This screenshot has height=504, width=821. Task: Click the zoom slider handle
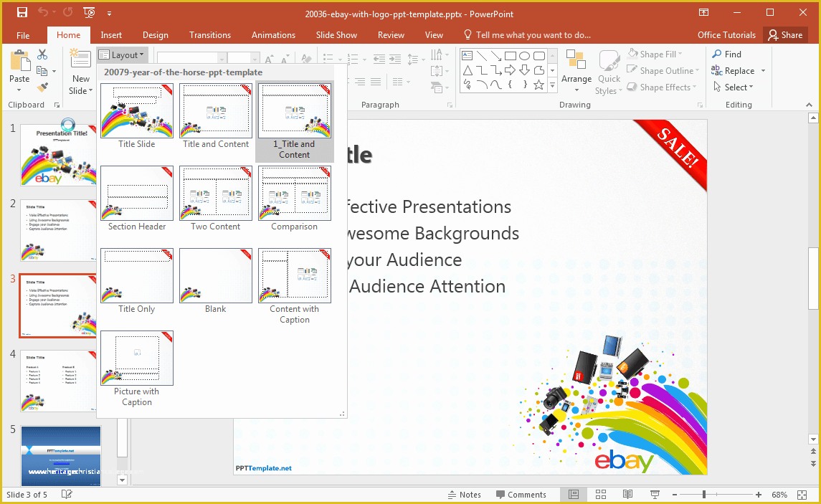point(703,495)
